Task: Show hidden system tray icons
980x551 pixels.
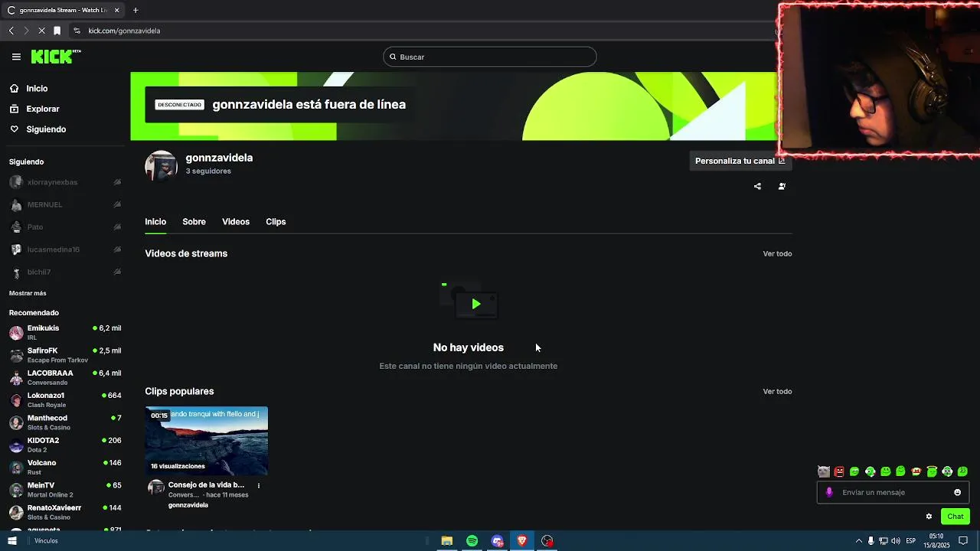Action: tap(858, 541)
